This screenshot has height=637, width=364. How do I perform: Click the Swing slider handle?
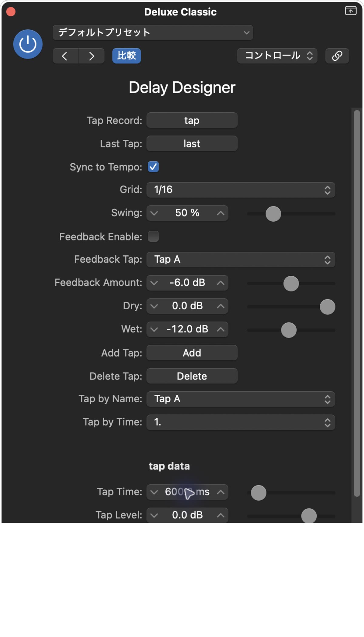click(x=273, y=214)
